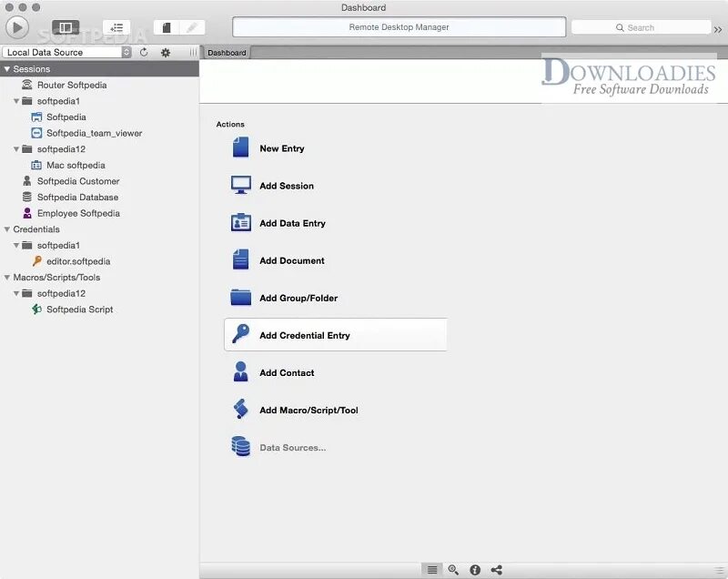
Task: Click Add Group/Folder blue folder icon
Action: (241, 297)
